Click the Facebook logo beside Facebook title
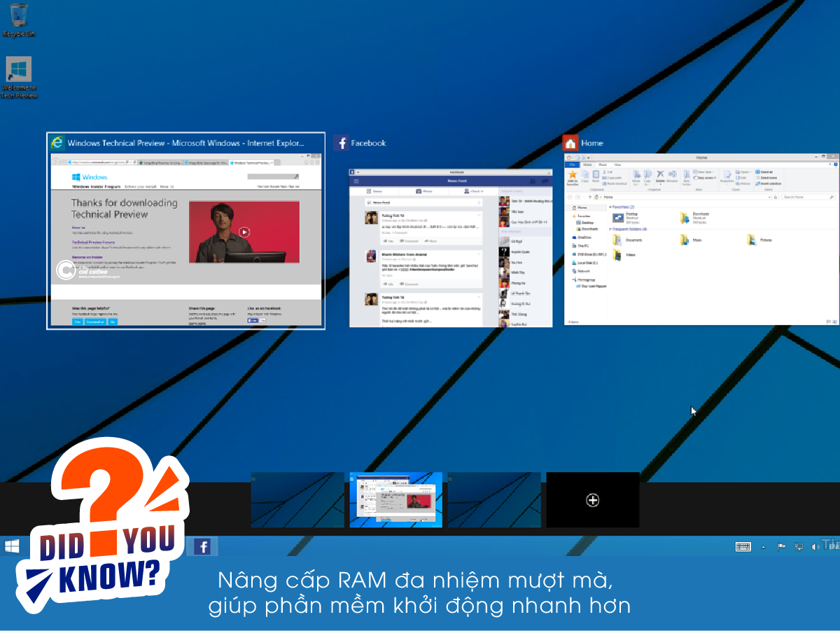Viewport: 840px width, 631px height. [x=341, y=143]
